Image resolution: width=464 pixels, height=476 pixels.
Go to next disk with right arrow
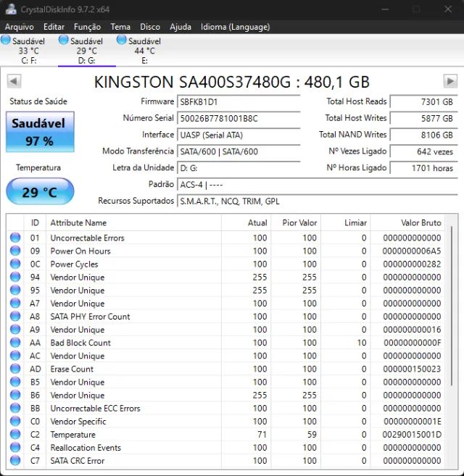450,81
